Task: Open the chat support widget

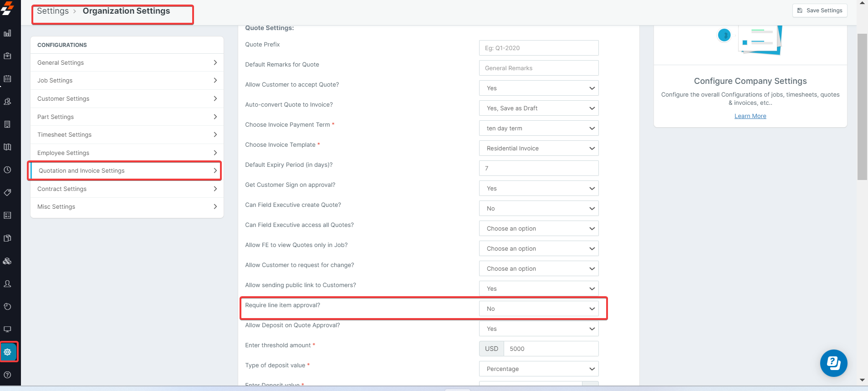Action: (833, 363)
